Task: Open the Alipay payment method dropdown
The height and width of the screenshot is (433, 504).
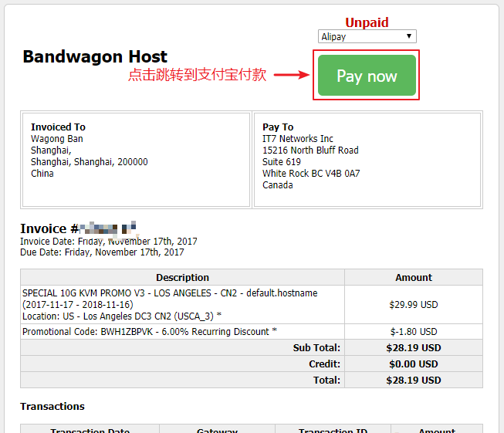Action: [367, 36]
